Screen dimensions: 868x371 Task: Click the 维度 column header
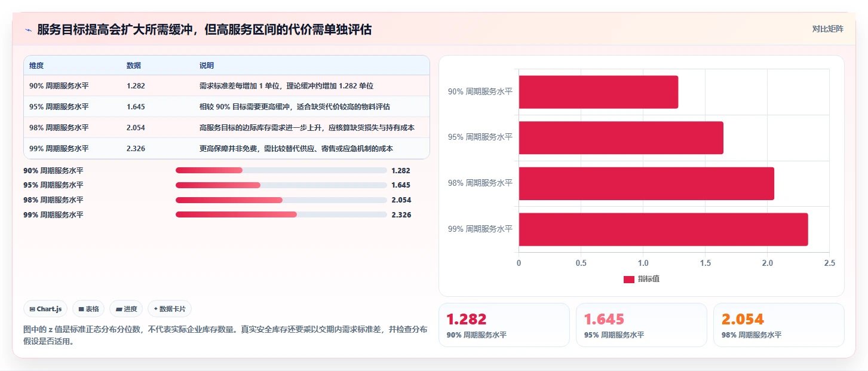(x=36, y=66)
